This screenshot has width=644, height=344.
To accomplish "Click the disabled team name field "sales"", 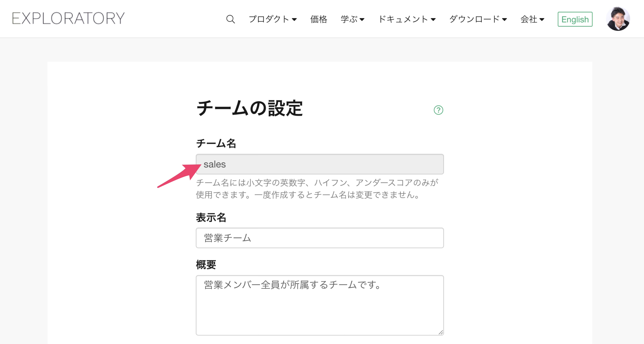I will [320, 164].
